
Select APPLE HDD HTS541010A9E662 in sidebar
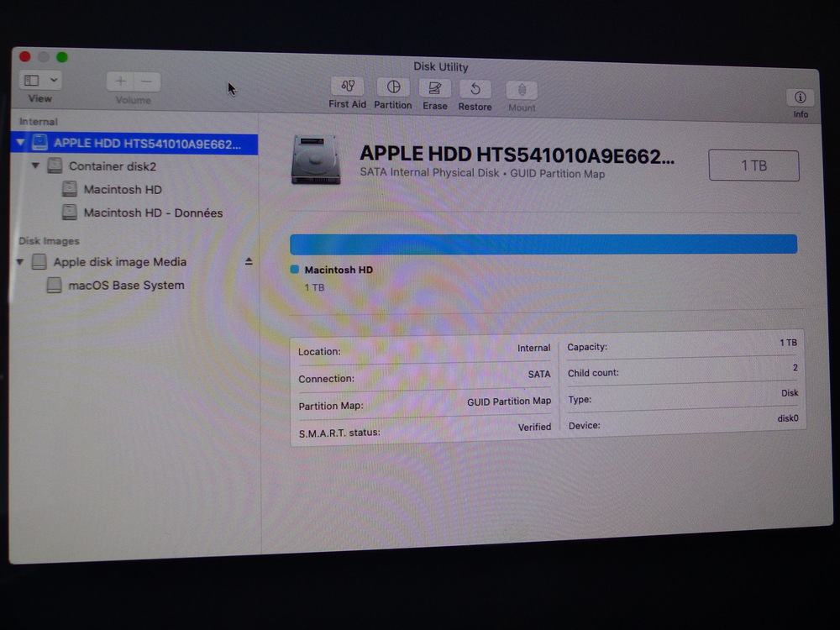click(x=134, y=144)
